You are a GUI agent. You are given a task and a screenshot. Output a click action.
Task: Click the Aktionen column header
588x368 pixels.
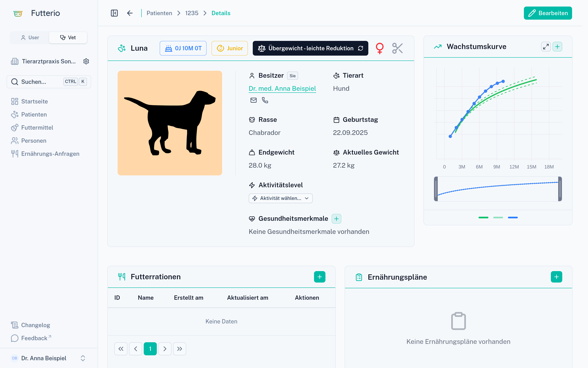(307, 298)
